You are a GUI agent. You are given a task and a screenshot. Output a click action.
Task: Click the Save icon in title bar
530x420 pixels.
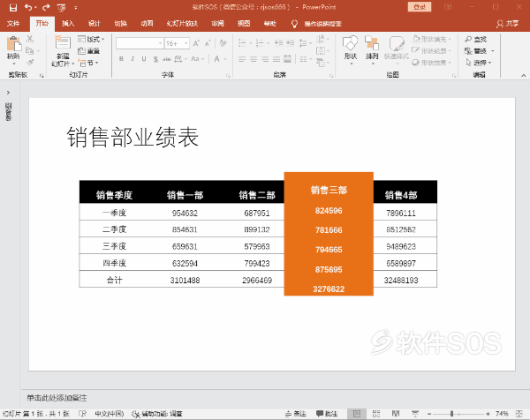[x=13, y=7]
